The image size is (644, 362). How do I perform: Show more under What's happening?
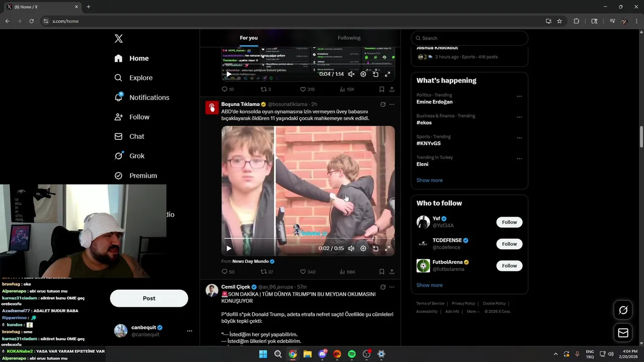click(x=429, y=180)
